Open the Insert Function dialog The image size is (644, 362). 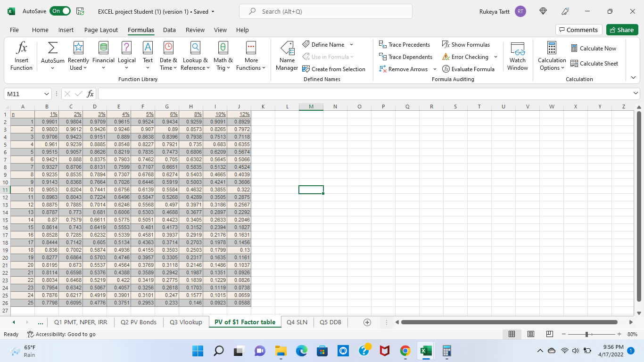[x=21, y=56]
